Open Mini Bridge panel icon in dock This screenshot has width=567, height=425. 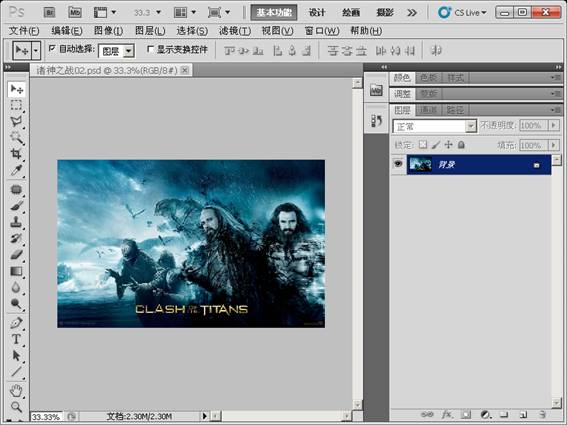pyautogui.click(x=376, y=90)
